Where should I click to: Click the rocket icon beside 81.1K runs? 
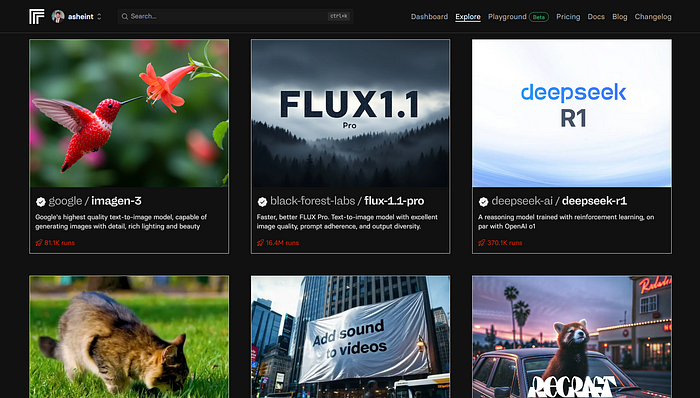pyautogui.click(x=39, y=243)
